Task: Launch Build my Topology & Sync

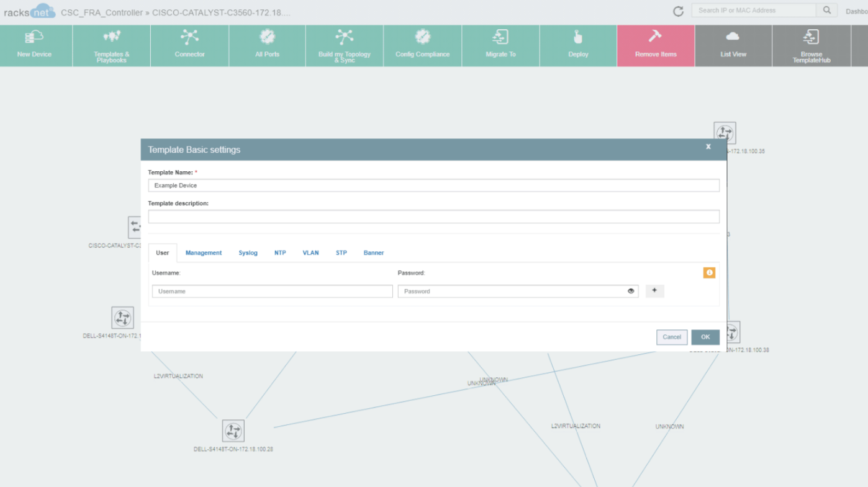Action: tap(345, 45)
